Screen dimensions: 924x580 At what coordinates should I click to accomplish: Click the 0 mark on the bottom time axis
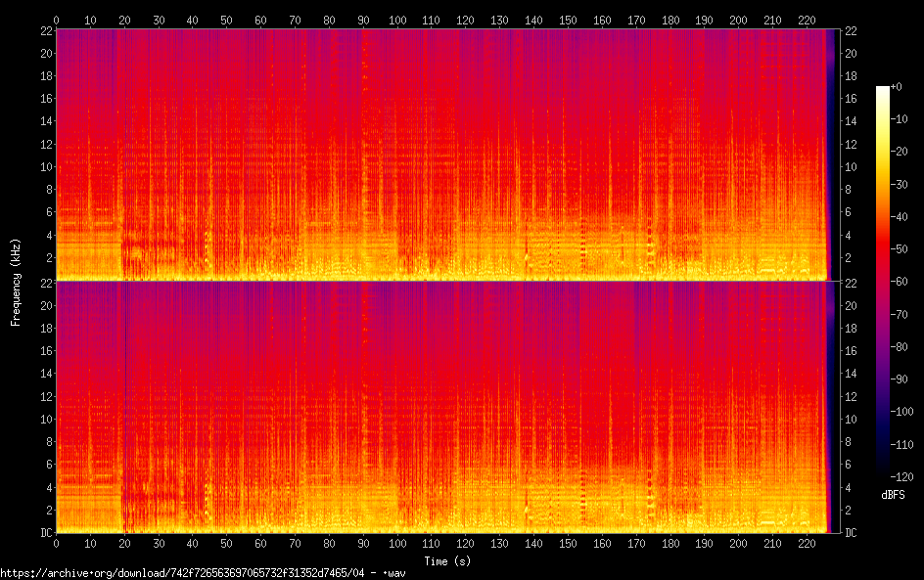click(x=56, y=543)
